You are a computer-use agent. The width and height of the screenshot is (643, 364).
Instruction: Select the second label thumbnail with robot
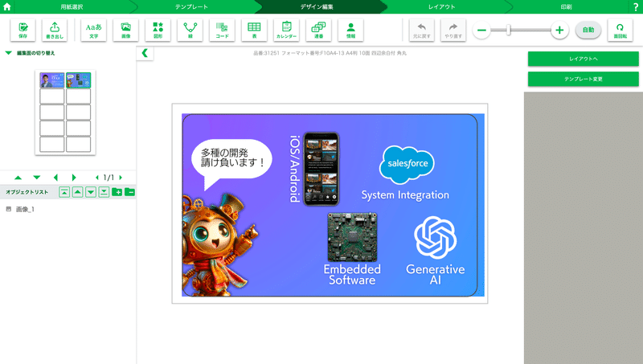(78, 80)
